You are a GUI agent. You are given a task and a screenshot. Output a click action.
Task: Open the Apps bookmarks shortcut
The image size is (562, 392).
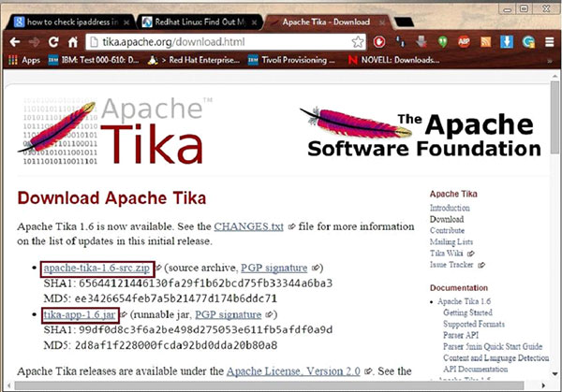coord(23,60)
